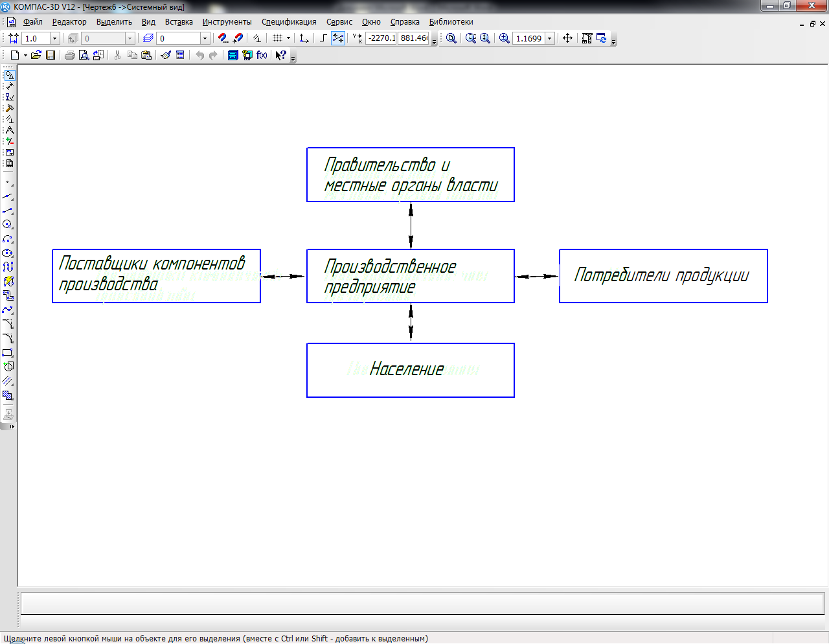Click the Pan view four-arrow icon
829x644 pixels.
[x=567, y=38]
